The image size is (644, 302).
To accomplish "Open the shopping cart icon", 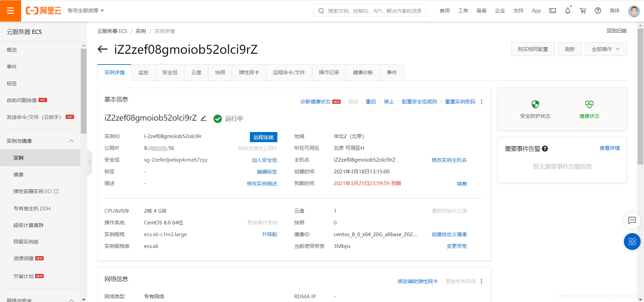I will pos(583,11).
